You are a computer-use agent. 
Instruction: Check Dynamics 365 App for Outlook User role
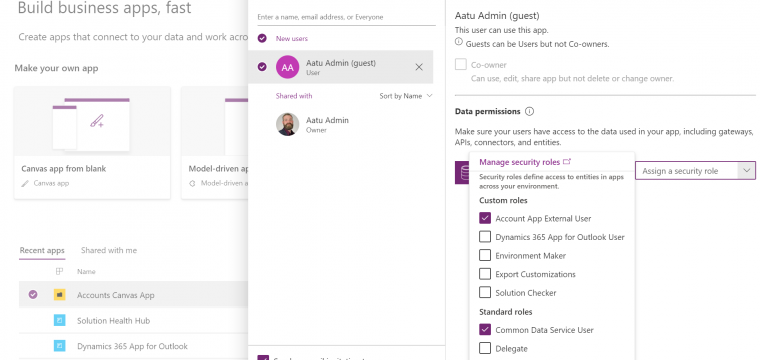485,237
